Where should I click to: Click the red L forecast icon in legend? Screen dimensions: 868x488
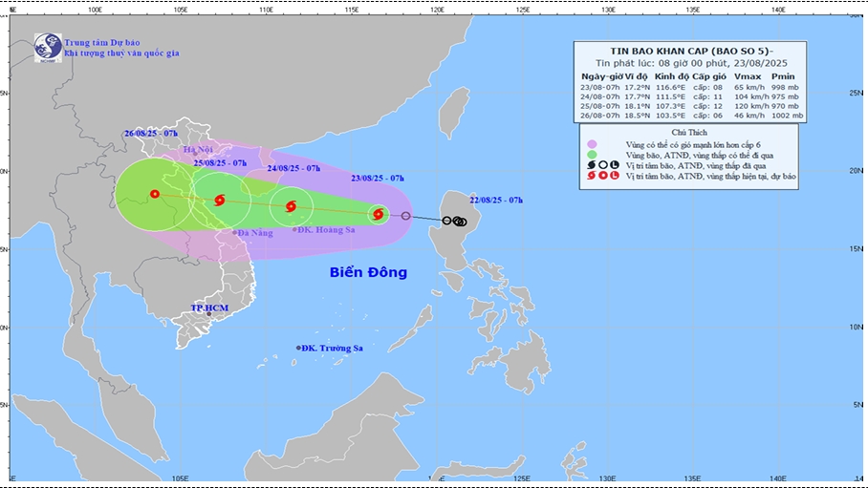613,177
